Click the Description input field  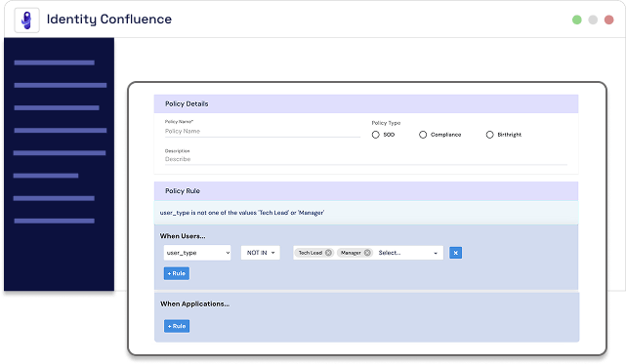pos(365,159)
